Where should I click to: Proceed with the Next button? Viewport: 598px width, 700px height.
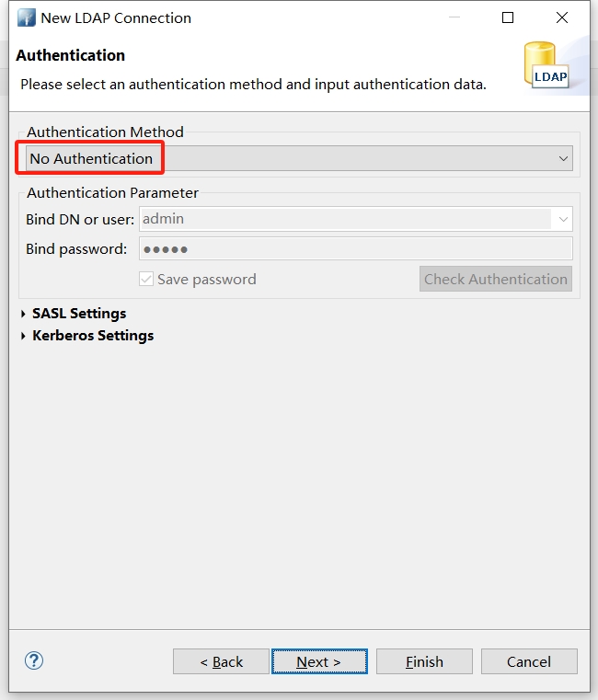coord(319,661)
